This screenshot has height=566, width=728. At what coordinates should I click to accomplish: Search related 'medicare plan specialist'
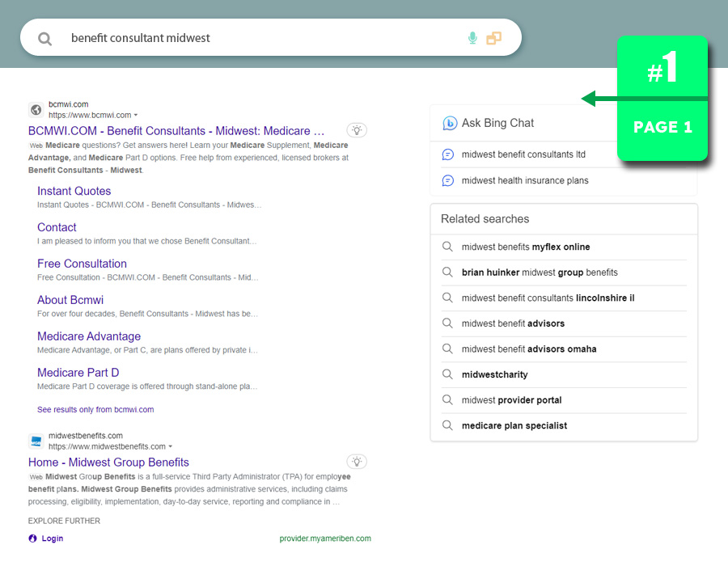514,425
